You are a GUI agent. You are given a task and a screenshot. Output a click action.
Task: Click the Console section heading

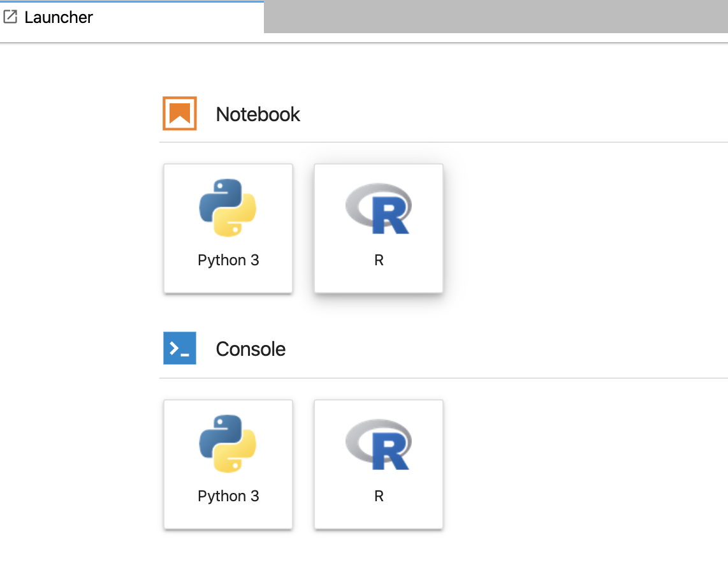pos(251,349)
